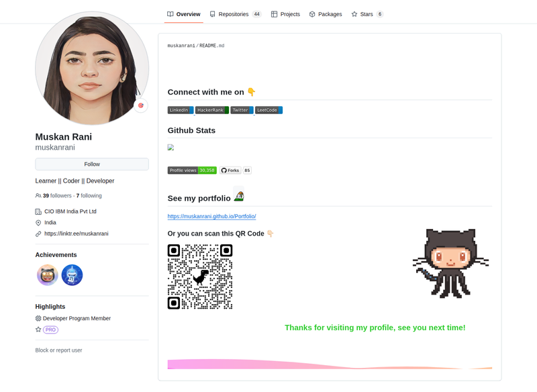This screenshot has height=392, width=537.
Task: Click the HackerRank badge
Action: point(212,110)
